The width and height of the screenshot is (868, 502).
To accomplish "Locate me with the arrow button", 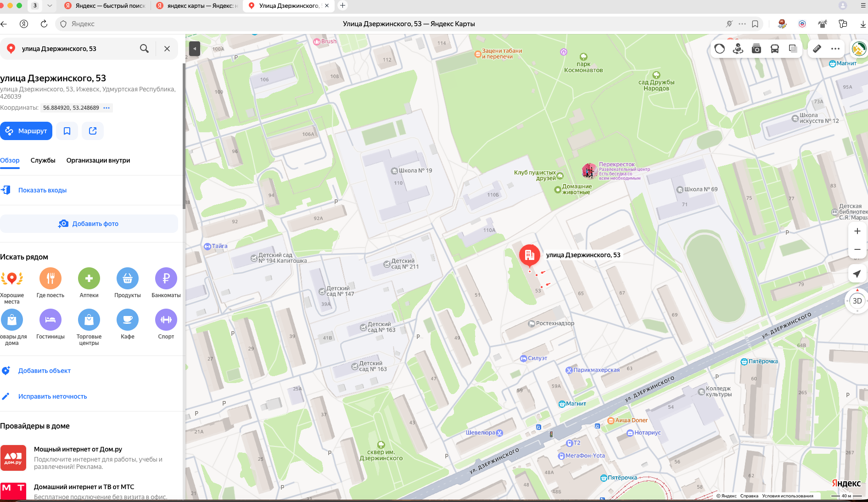I will [x=857, y=274].
